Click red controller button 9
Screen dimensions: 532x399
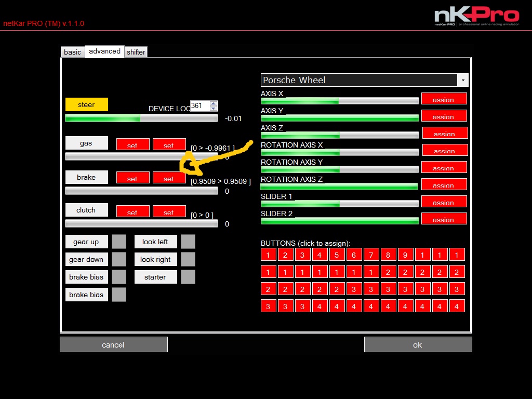click(x=405, y=255)
